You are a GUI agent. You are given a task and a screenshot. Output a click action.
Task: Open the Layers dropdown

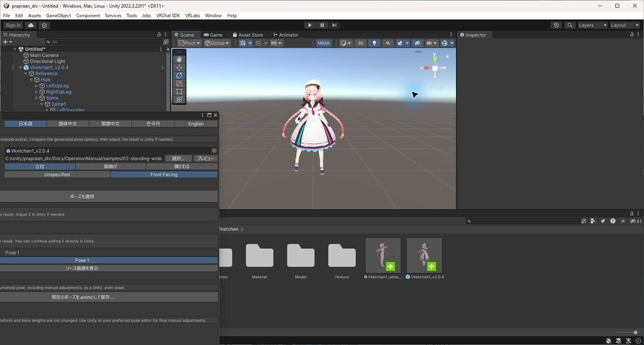(592, 25)
